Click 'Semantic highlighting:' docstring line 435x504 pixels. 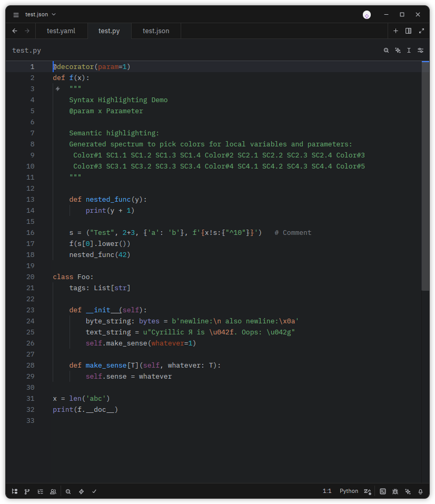tap(114, 133)
